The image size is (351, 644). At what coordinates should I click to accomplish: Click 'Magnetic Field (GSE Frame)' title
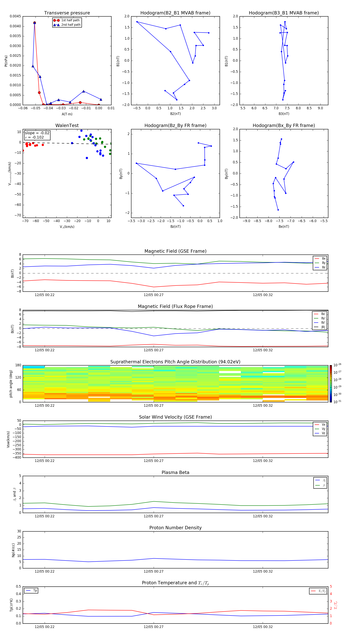tap(175, 251)
